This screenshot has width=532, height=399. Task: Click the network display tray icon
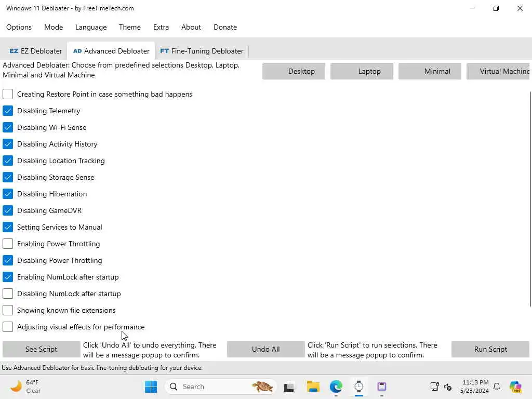(434, 387)
